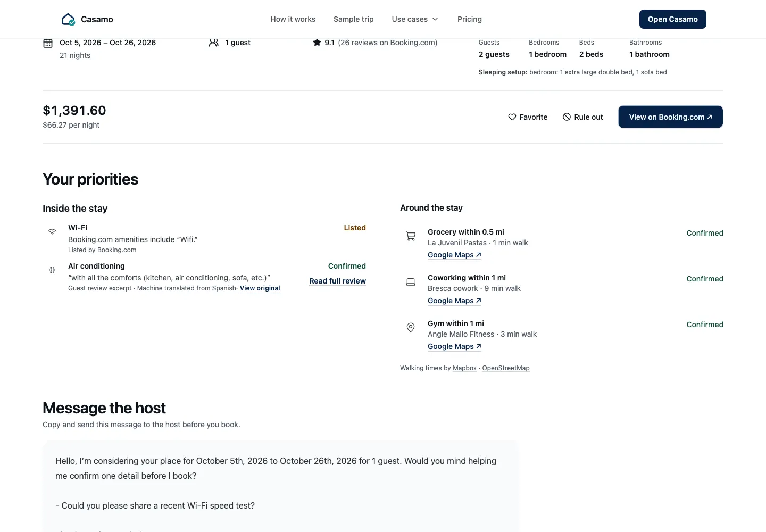Go to the Sample trip page
766x532 pixels.
[x=354, y=19]
